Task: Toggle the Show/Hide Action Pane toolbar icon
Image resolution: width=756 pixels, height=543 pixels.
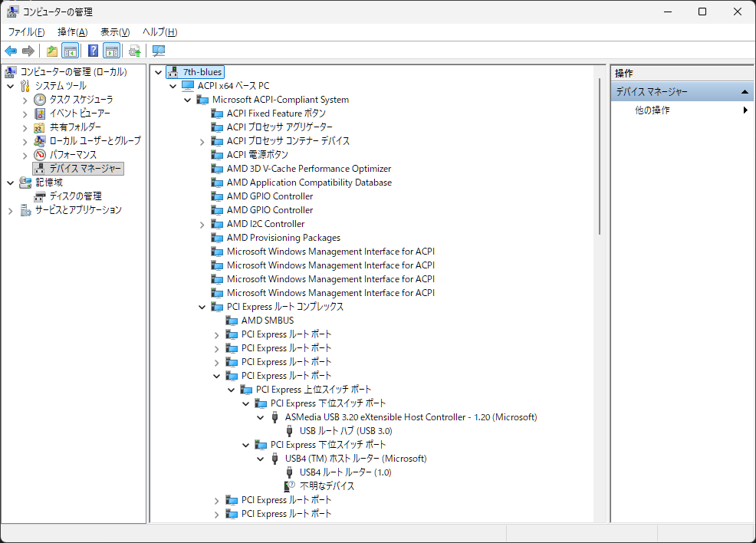Action: click(x=112, y=51)
